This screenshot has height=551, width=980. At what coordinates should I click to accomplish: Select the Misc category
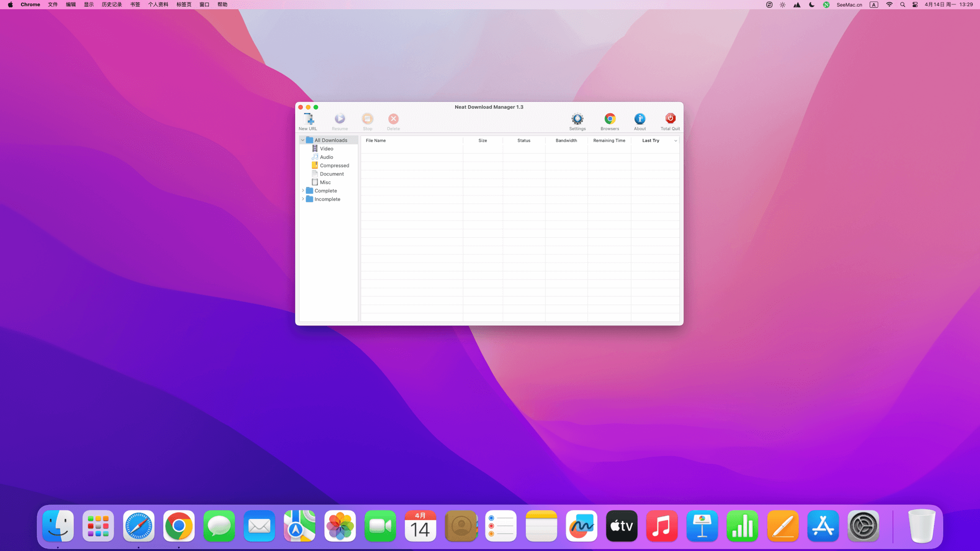325,182
